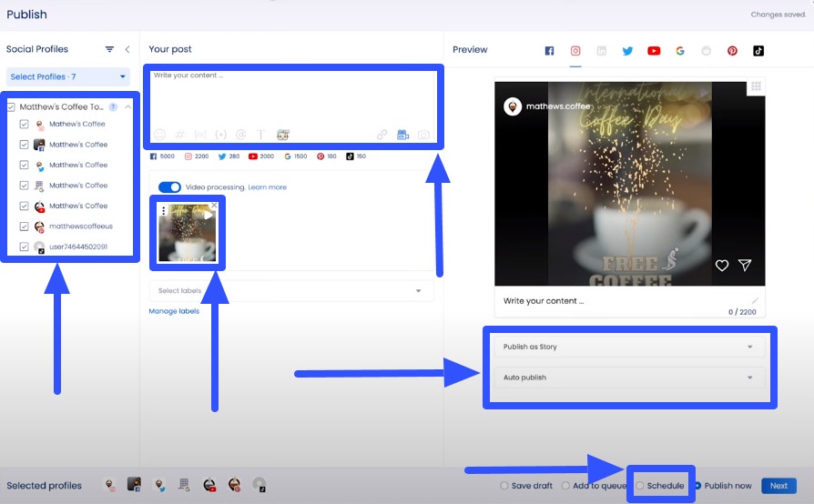This screenshot has height=504, width=814.
Task: Click the YouTube 2000 character counter
Action: (x=261, y=156)
